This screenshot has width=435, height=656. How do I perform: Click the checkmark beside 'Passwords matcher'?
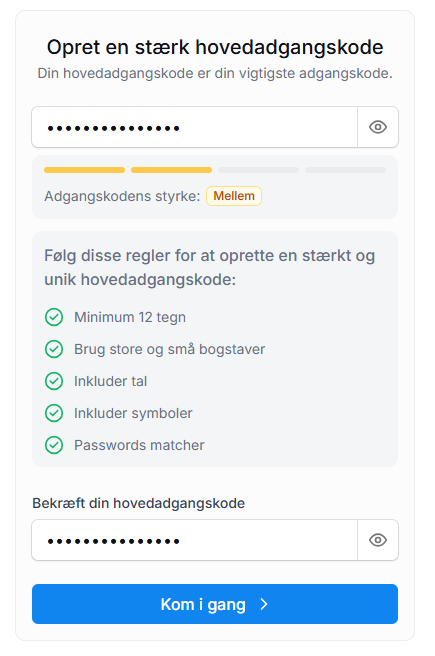click(x=54, y=445)
